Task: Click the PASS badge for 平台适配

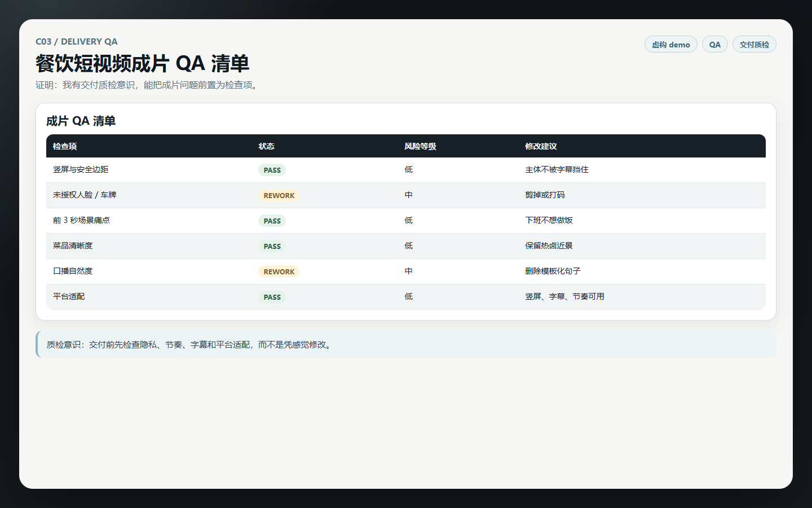Action: [272, 297]
